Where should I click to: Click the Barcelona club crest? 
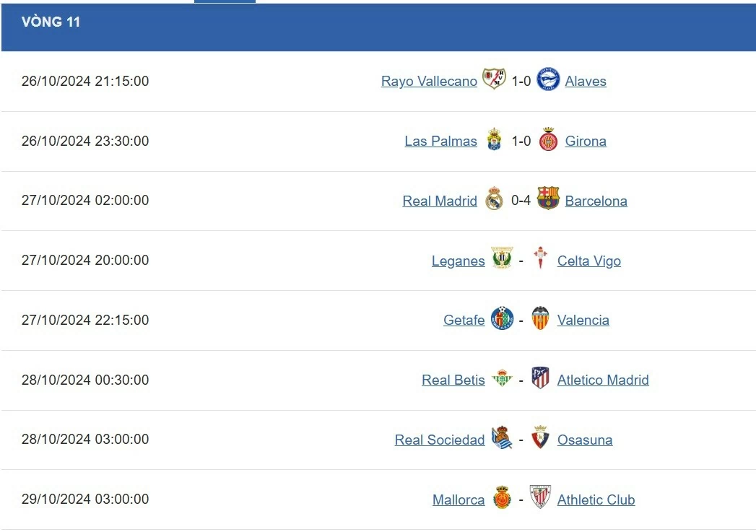click(x=548, y=199)
